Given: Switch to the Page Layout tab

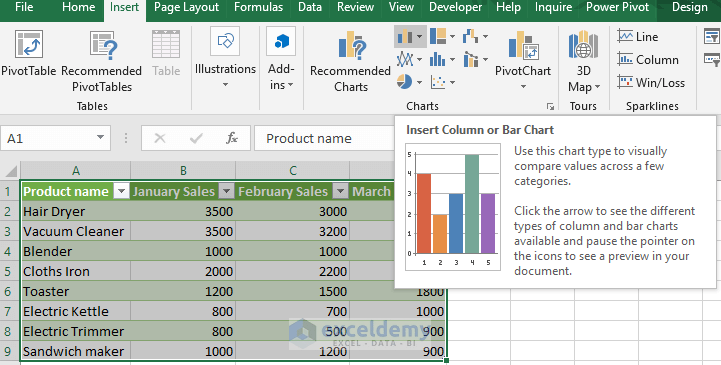Looking at the screenshot, I should tap(186, 7).
